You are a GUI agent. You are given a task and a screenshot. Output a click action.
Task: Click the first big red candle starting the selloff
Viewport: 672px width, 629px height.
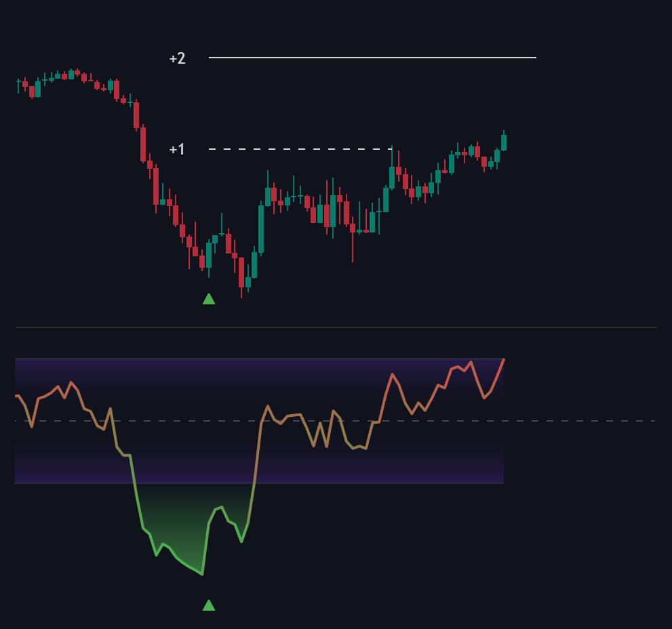tap(136, 115)
